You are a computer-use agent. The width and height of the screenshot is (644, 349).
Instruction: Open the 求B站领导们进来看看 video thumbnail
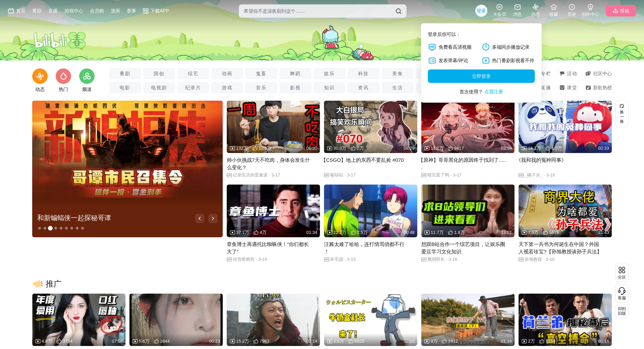pyautogui.click(x=468, y=211)
